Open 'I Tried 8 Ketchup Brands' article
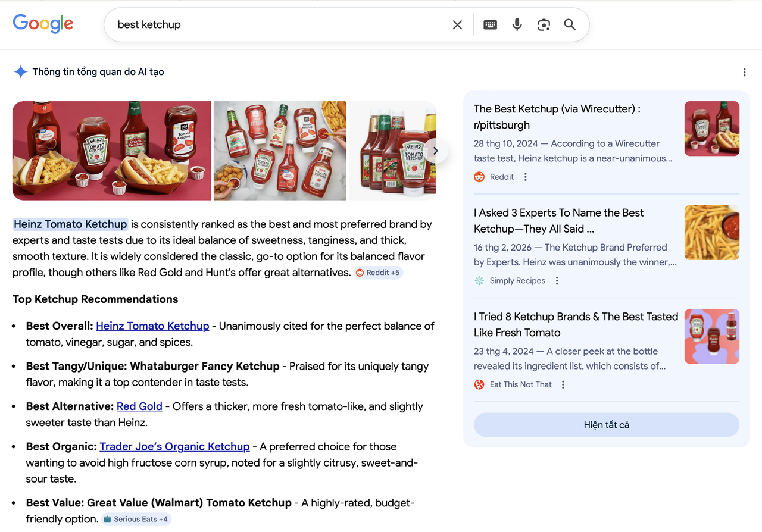The height and width of the screenshot is (532, 762). (576, 324)
